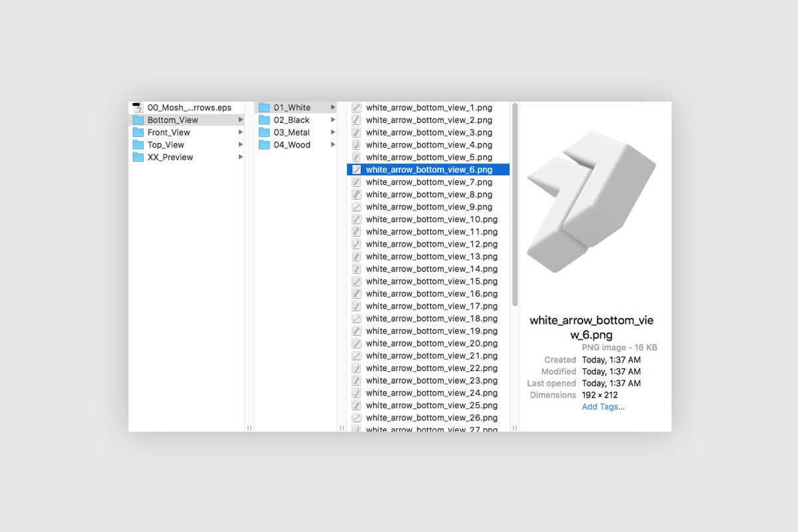Expand Top_View folder chevron
This screenshot has width=798, height=532.
point(241,145)
